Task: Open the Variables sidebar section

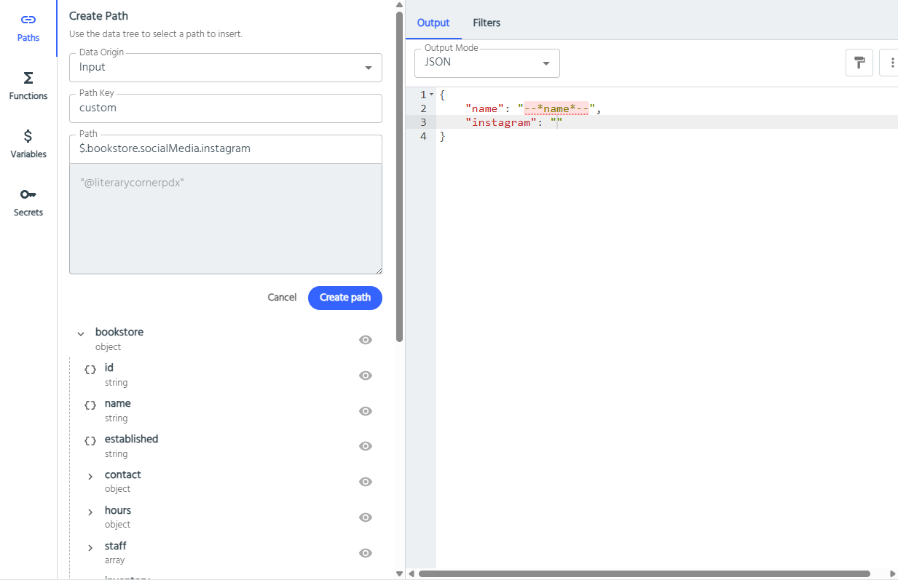Action: tap(28, 144)
